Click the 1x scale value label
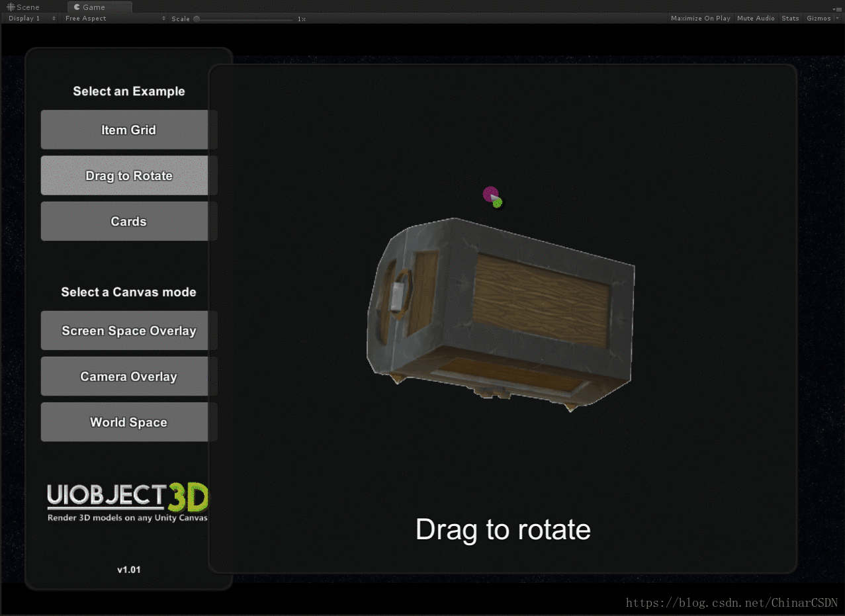Image resolution: width=845 pixels, height=616 pixels. point(302,19)
